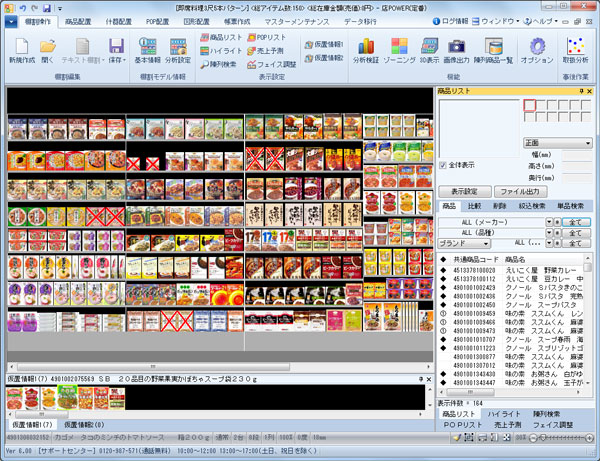Click 全て button next to maker filter

576,222
